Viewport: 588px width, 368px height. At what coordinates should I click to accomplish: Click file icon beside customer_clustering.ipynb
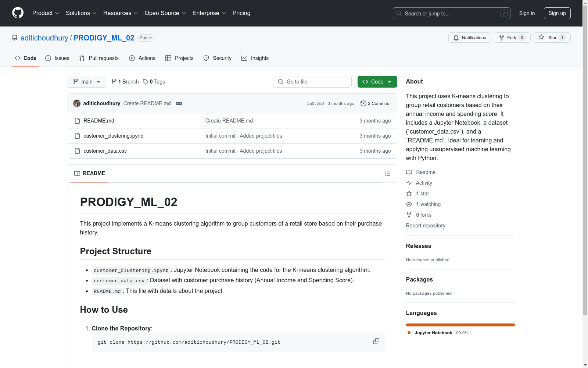click(x=77, y=136)
